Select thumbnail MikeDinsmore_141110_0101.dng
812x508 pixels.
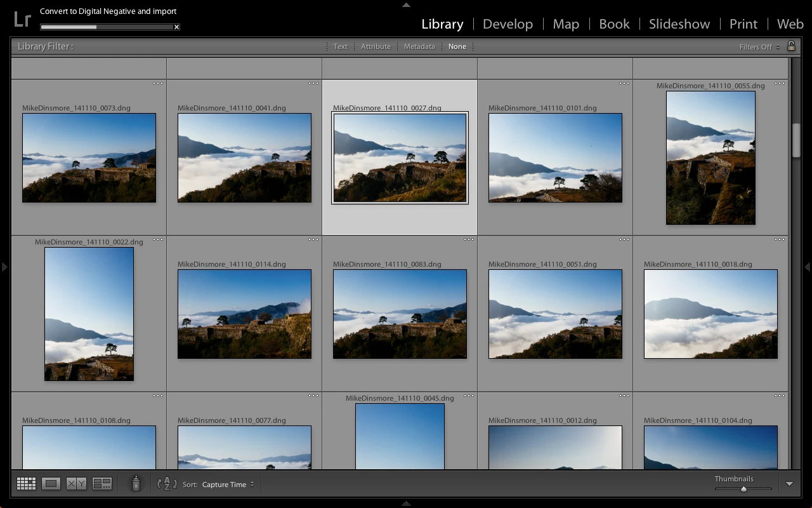pos(555,157)
